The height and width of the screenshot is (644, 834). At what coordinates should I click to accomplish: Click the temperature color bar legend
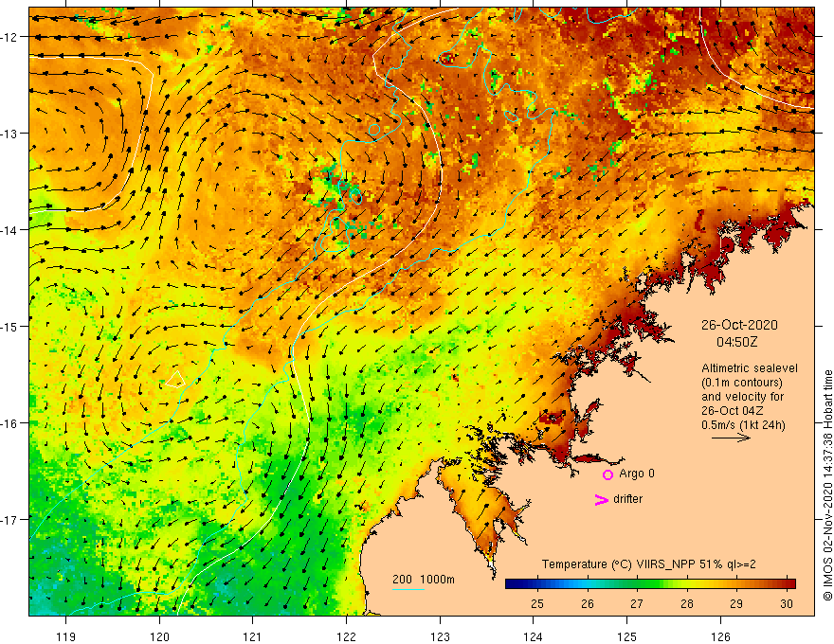click(x=650, y=584)
